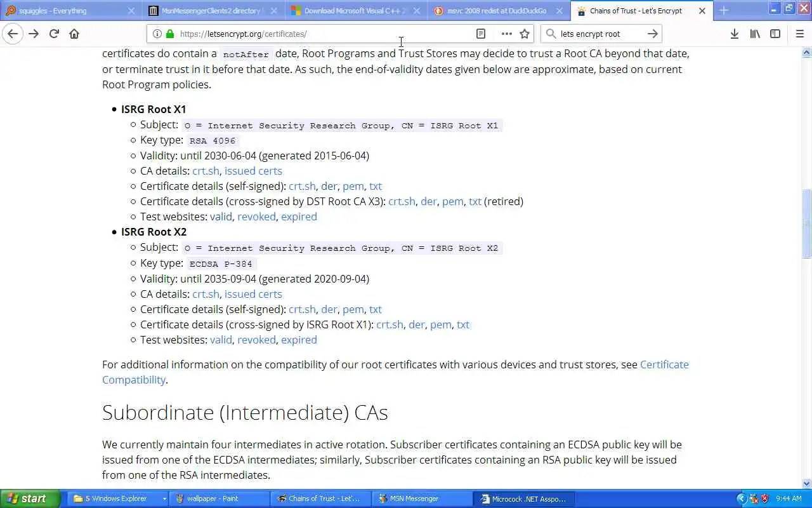Close the Chains of Trust tab
The height and width of the screenshot is (508, 812).
[x=702, y=11]
